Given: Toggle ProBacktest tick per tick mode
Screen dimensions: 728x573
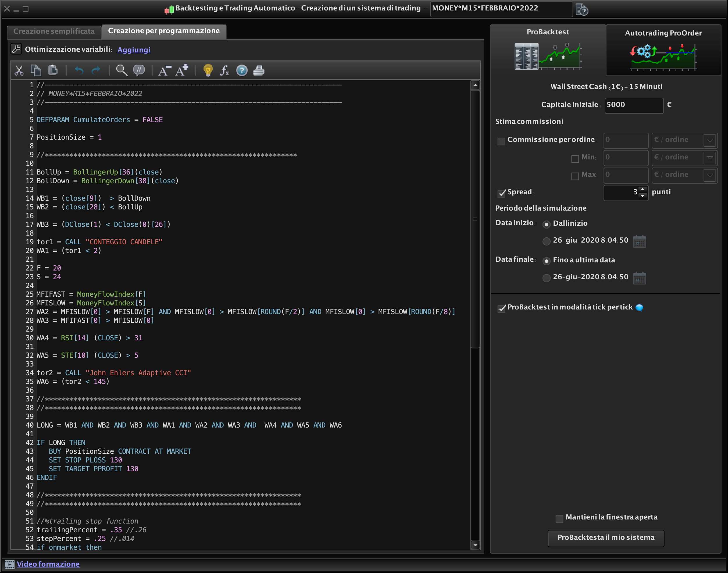Looking at the screenshot, I should 501,308.
